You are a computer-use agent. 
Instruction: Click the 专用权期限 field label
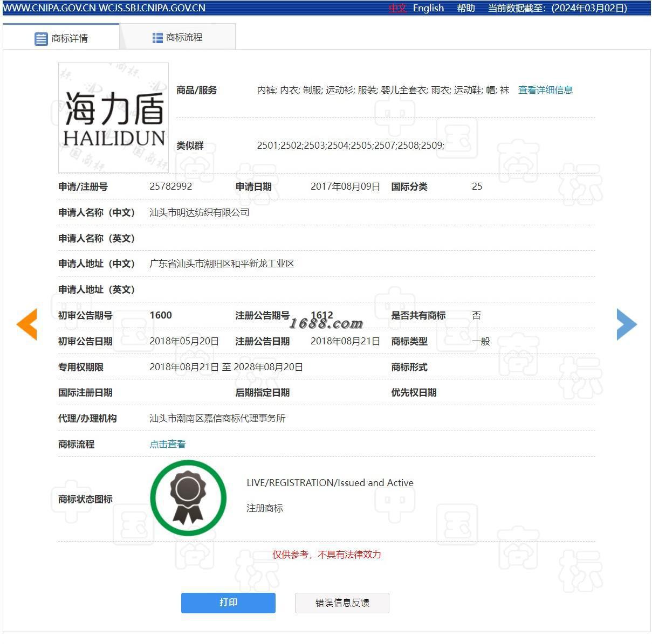(x=81, y=367)
